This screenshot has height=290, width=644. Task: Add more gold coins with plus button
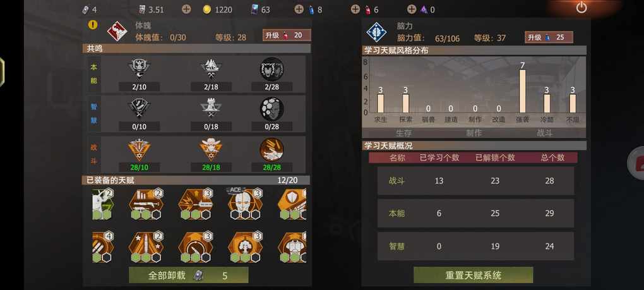pos(186,9)
